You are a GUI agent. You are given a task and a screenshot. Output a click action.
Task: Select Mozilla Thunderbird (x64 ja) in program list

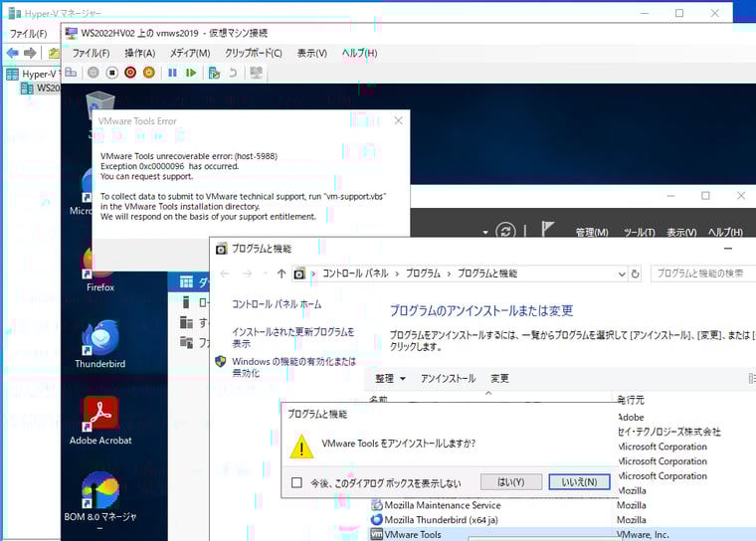tap(443, 519)
